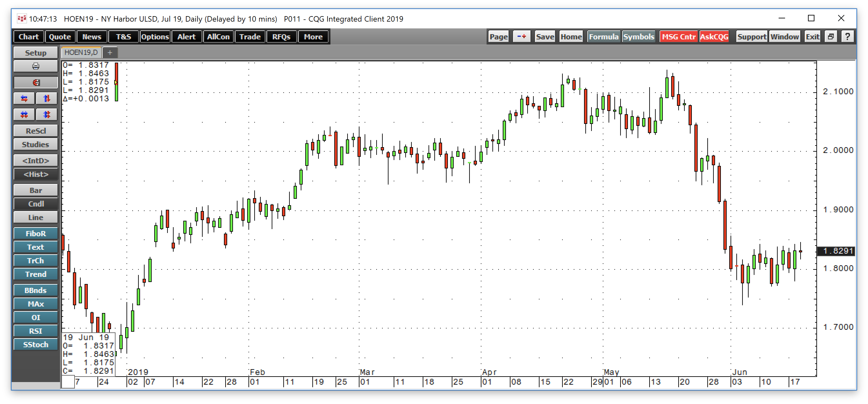Click the 2.0000 price axis label
The height and width of the screenshot is (404, 868).
point(838,150)
